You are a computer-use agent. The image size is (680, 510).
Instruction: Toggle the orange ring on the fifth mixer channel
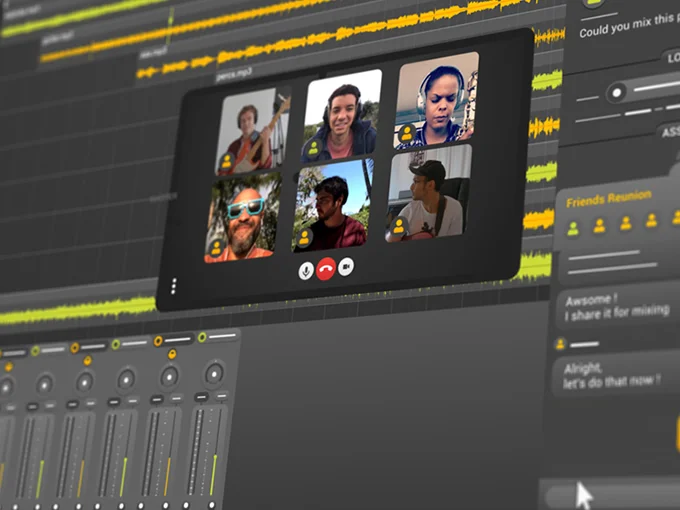point(160,341)
